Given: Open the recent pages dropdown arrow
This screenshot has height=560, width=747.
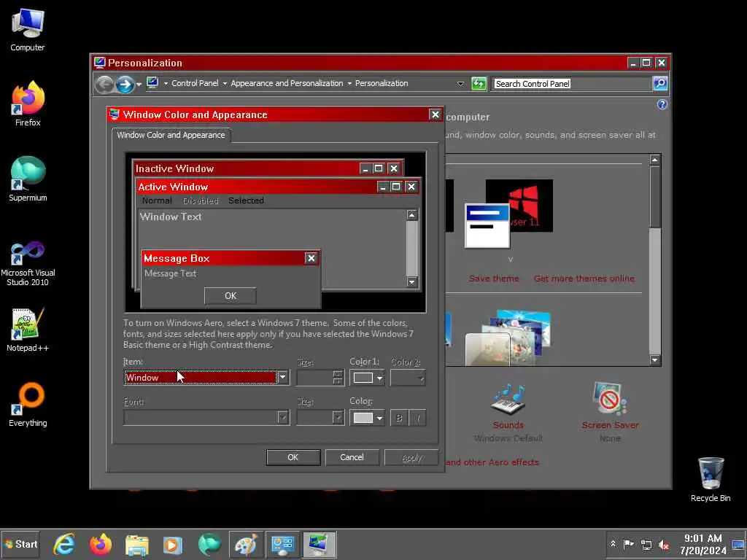Looking at the screenshot, I should point(139,85).
